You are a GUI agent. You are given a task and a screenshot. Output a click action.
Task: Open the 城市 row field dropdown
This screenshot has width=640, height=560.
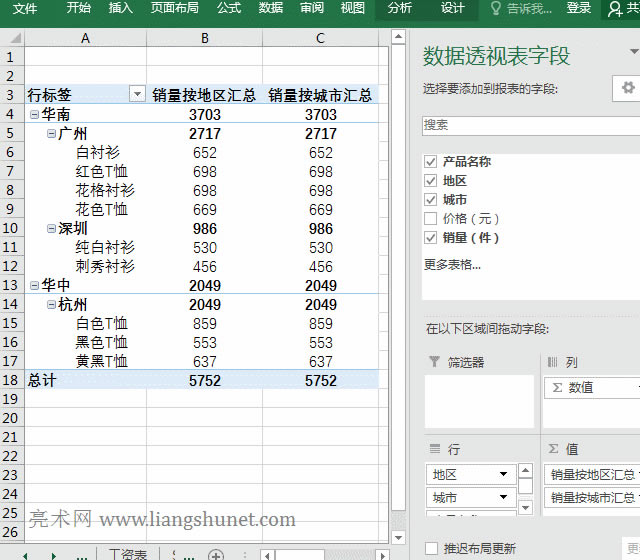tap(502, 497)
